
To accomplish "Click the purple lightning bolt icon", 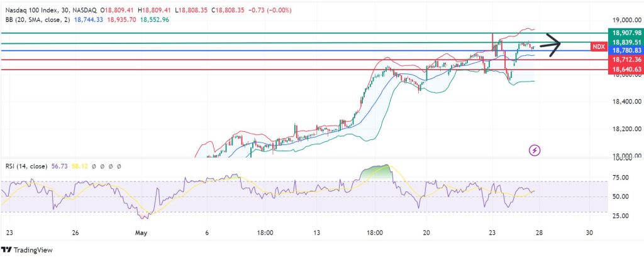I will tap(535, 151).
